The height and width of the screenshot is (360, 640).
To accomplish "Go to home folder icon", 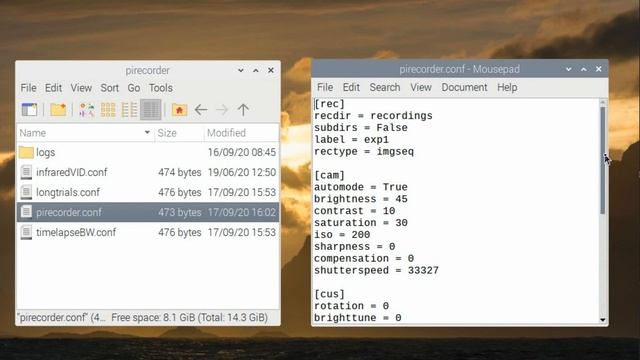I will (x=179, y=110).
